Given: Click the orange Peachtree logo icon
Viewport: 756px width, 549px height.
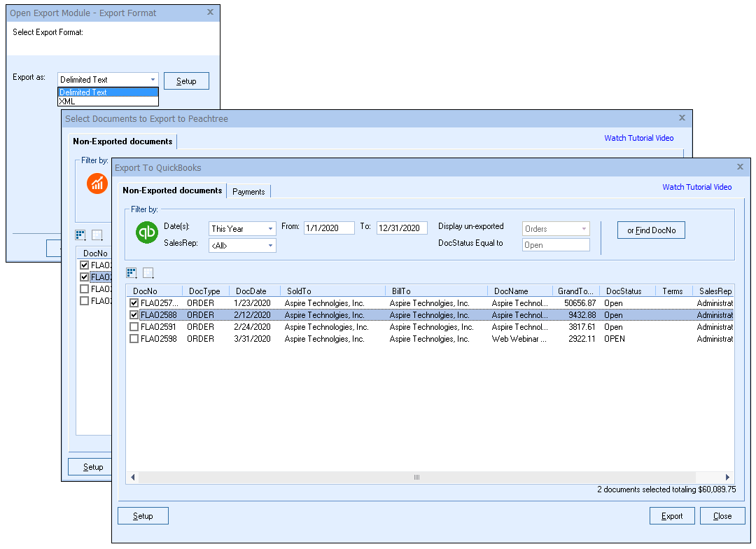Looking at the screenshot, I should coord(97,183).
